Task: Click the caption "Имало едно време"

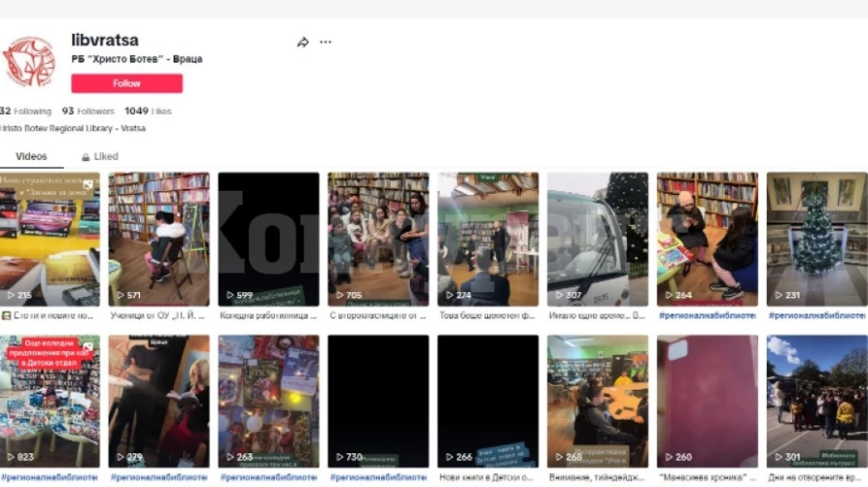Action: [x=597, y=315]
